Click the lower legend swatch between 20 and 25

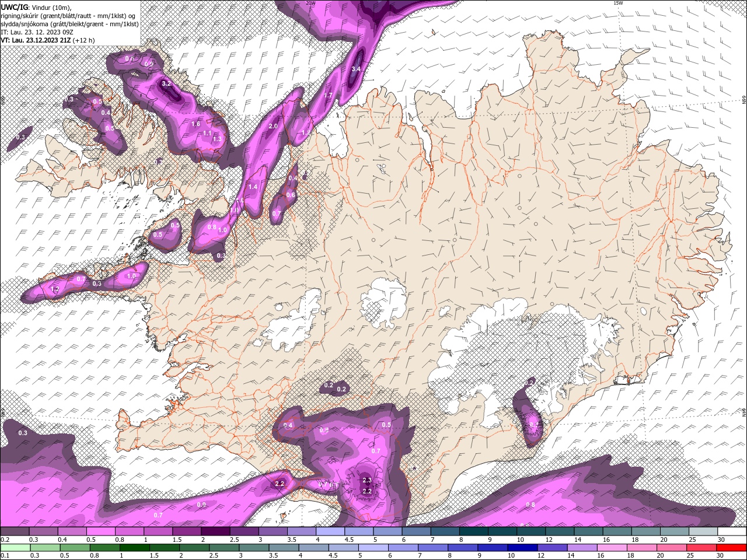(x=672, y=548)
